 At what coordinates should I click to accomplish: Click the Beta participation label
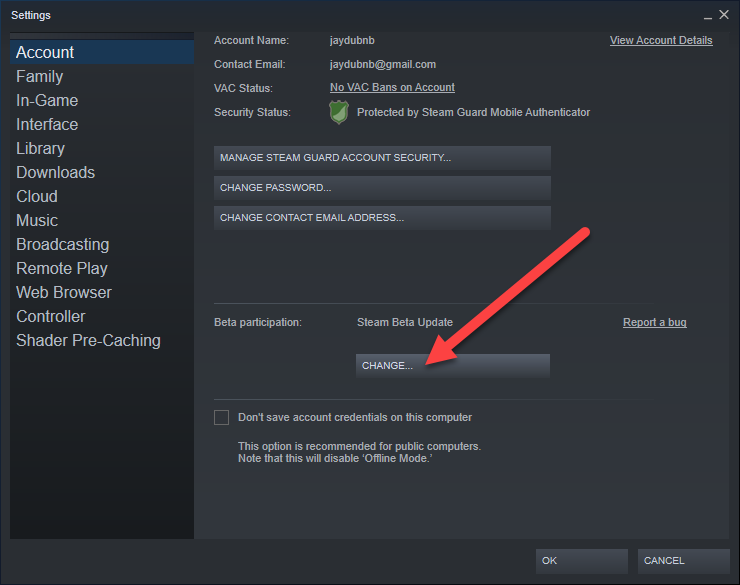(x=258, y=322)
